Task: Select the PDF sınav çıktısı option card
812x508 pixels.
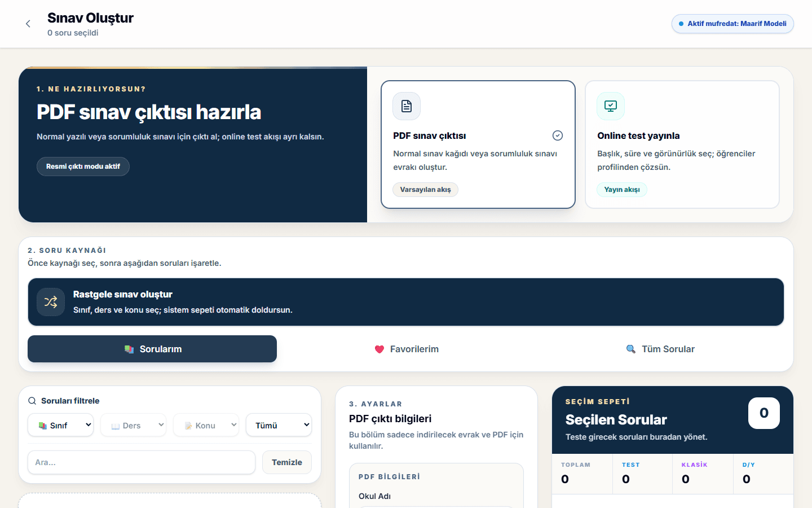Action: click(478, 144)
